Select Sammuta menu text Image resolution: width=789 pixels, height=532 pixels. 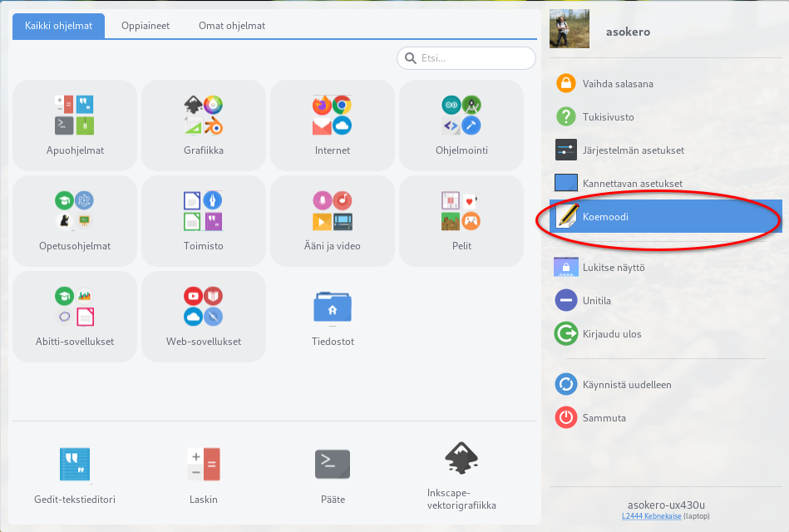604,418
